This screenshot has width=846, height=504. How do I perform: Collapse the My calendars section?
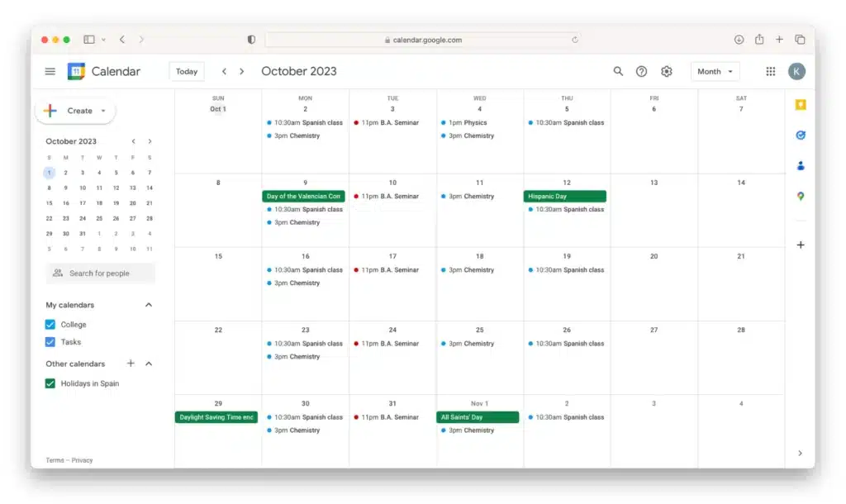pyautogui.click(x=149, y=304)
